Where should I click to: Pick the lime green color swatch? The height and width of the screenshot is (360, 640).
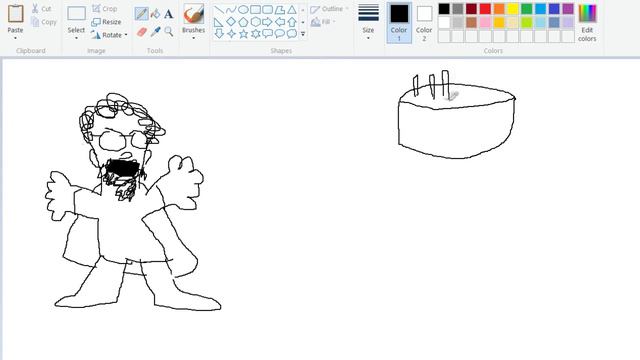pos(527,22)
